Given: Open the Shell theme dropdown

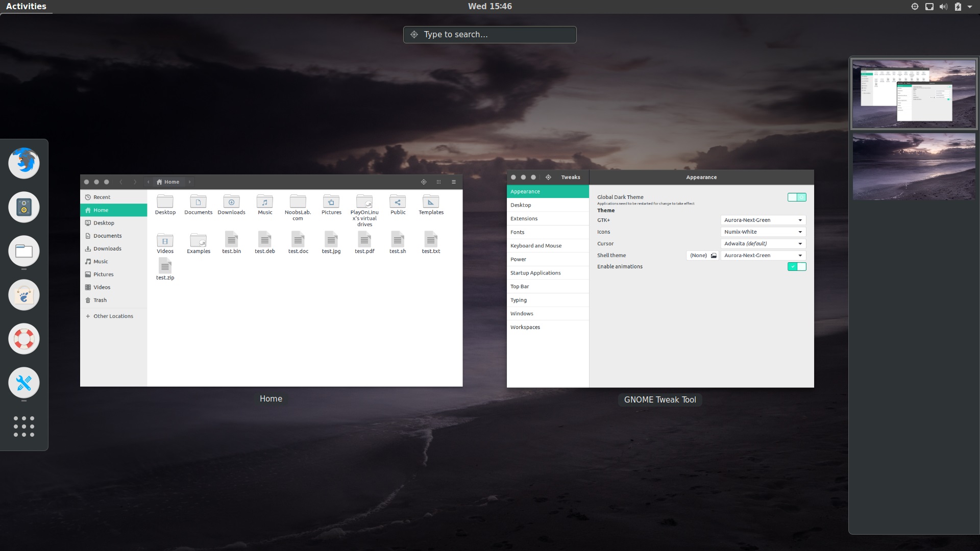Looking at the screenshot, I should (762, 255).
